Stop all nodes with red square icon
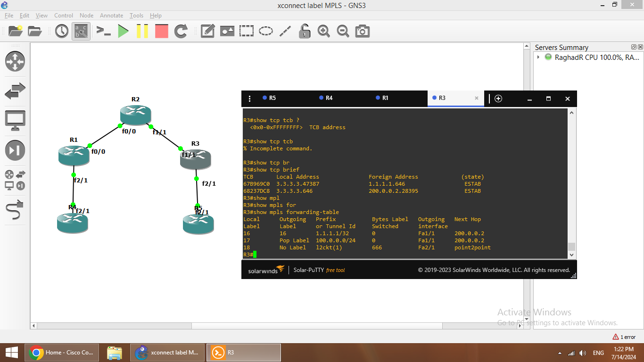 (161, 31)
